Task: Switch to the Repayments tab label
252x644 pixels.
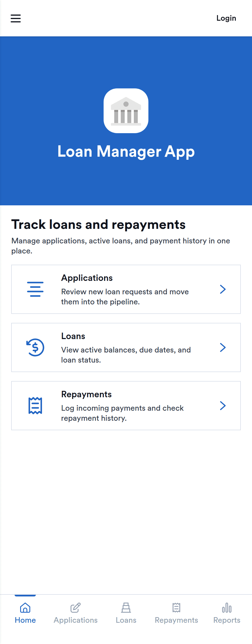Action: pos(176,621)
